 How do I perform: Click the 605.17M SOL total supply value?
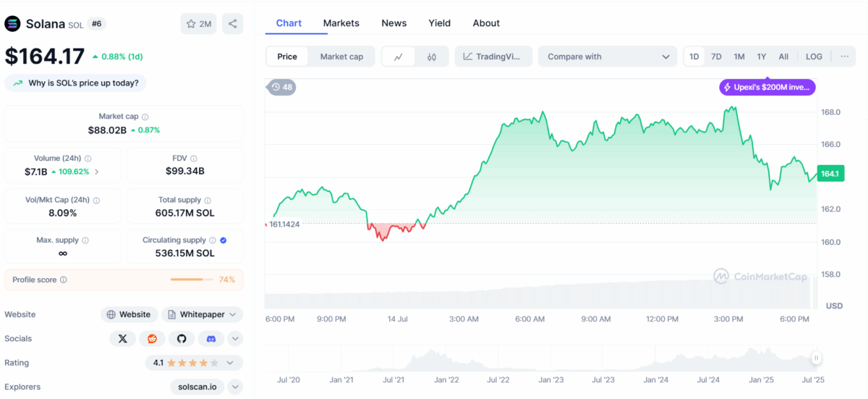click(x=185, y=213)
